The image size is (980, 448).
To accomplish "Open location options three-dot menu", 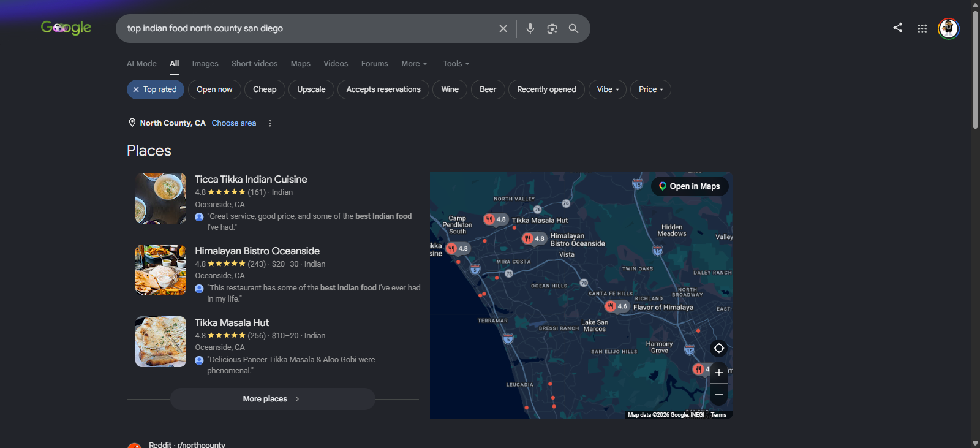I will [270, 123].
